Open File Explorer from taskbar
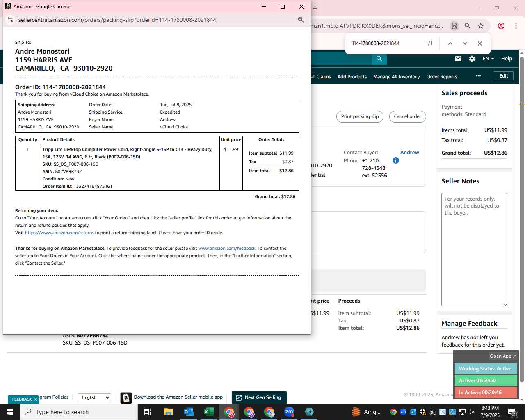 click(x=168, y=412)
